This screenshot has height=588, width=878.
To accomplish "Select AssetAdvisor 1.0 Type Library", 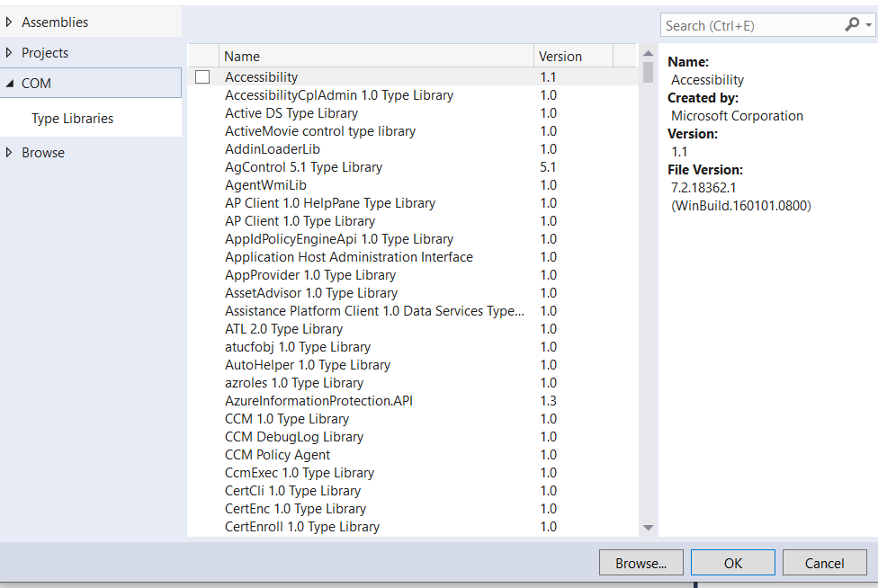I will click(x=413, y=292).
